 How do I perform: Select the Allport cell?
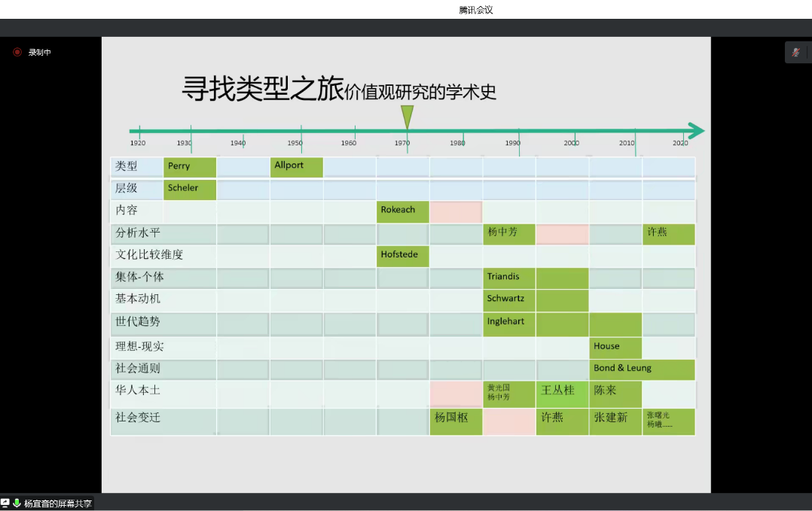[297, 167]
